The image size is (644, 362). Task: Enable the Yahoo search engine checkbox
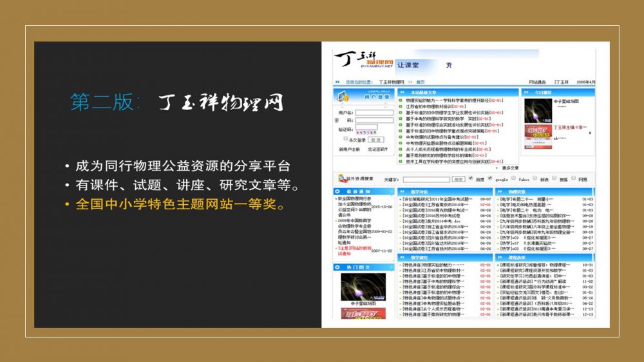pyautogui.click(x=515, y=178)
